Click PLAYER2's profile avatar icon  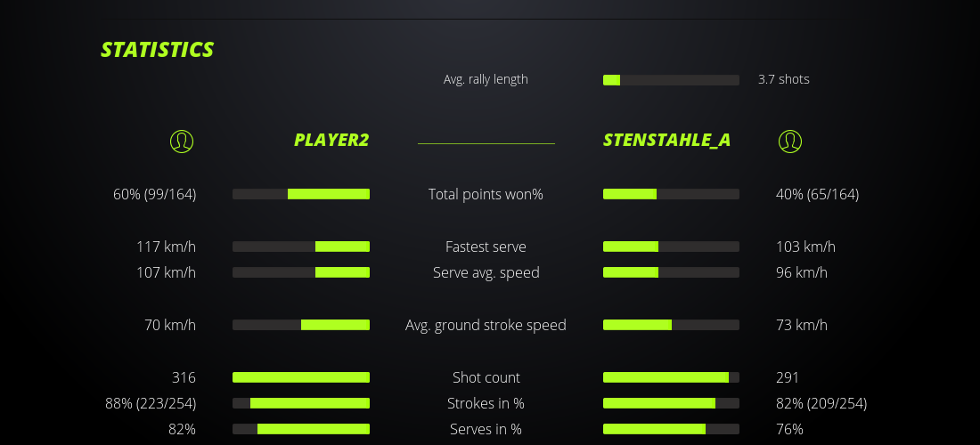coord(182,141)
